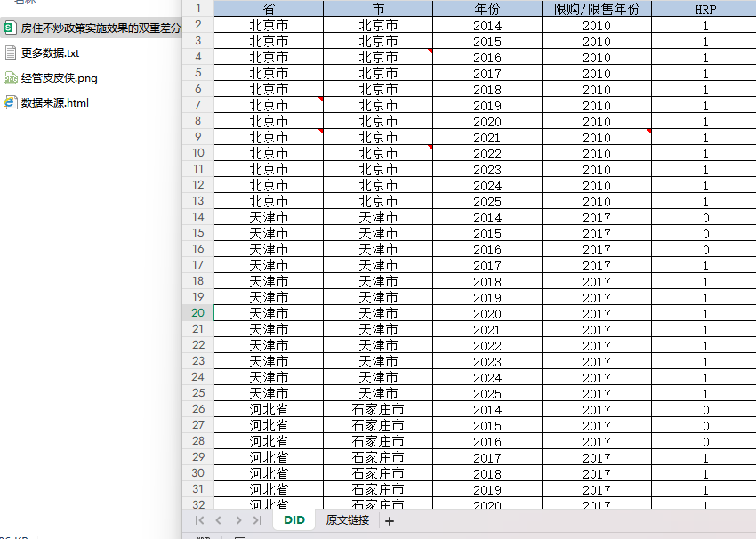Screen dimensions: 756x539
Task: Open the 数据来源.html file icon
Action: coord(11,102)
